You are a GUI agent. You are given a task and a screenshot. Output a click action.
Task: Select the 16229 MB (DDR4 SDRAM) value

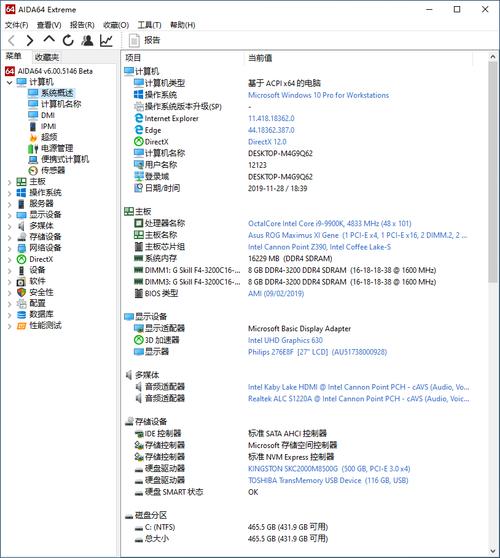(x=290, y=258)
